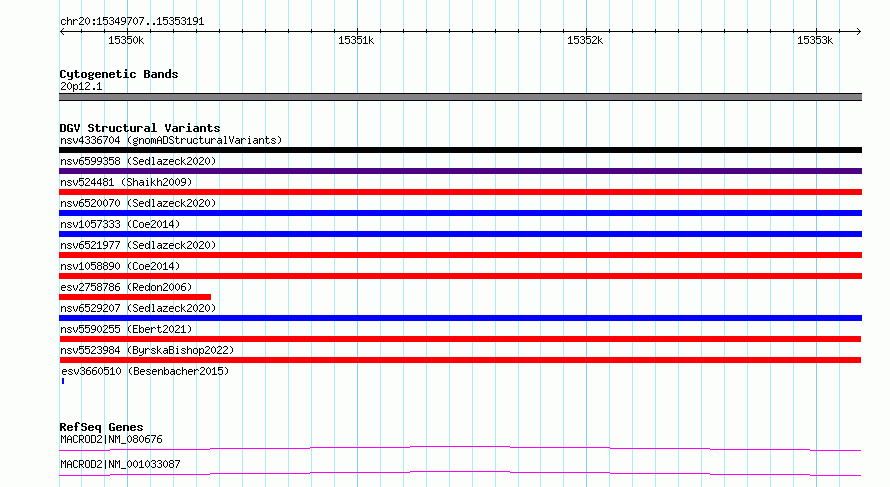Screen dimensions: 890x487
Task: Click the 15353k ruler position
Action: click(x=815, y=40)
